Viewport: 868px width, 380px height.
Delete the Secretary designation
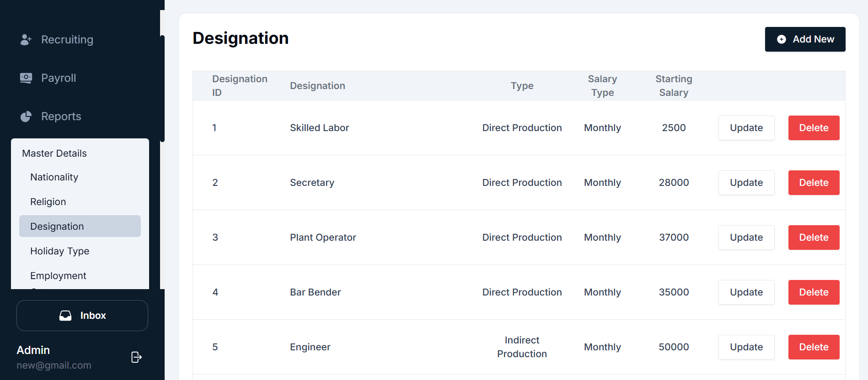[x=814, y=183]
